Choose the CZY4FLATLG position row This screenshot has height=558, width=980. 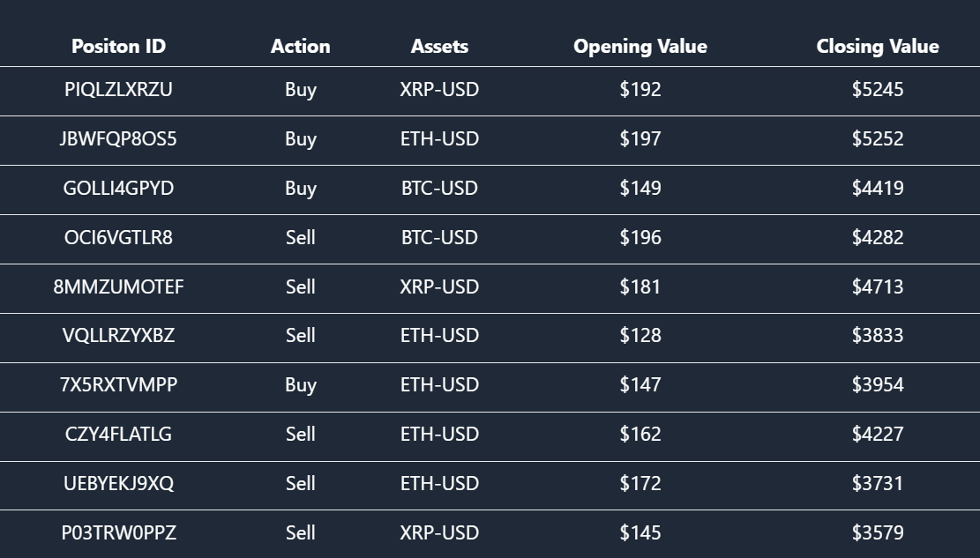pos(118,435)
